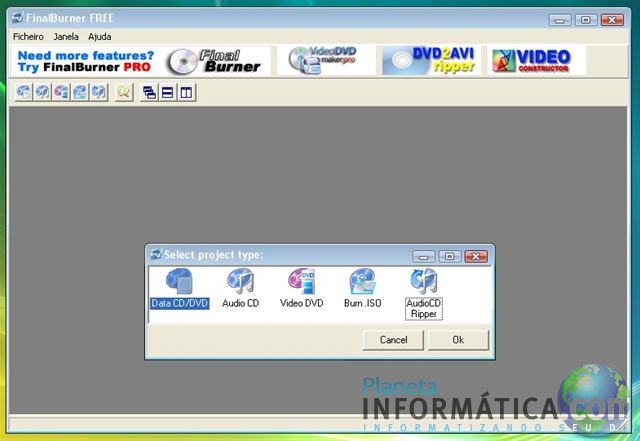640x441 pixels.
Task: Cascade windows using the toolbar icon
Action: 149,92
